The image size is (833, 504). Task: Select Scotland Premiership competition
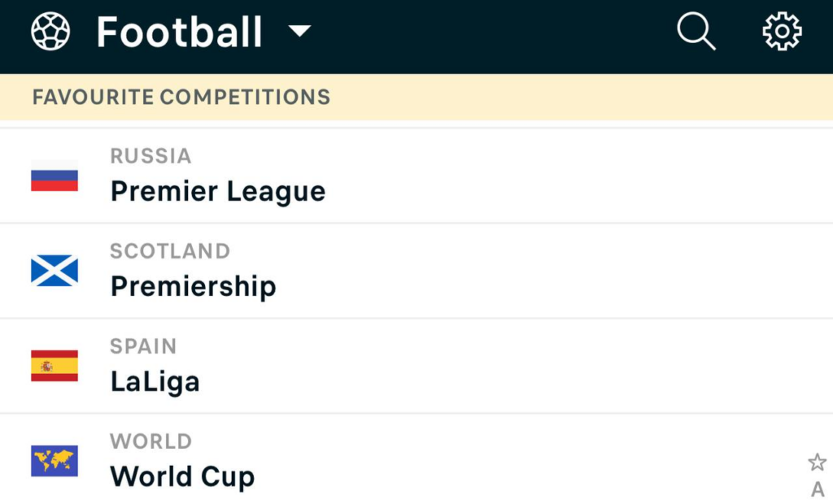pyautogui.click(x=416, y=271)
